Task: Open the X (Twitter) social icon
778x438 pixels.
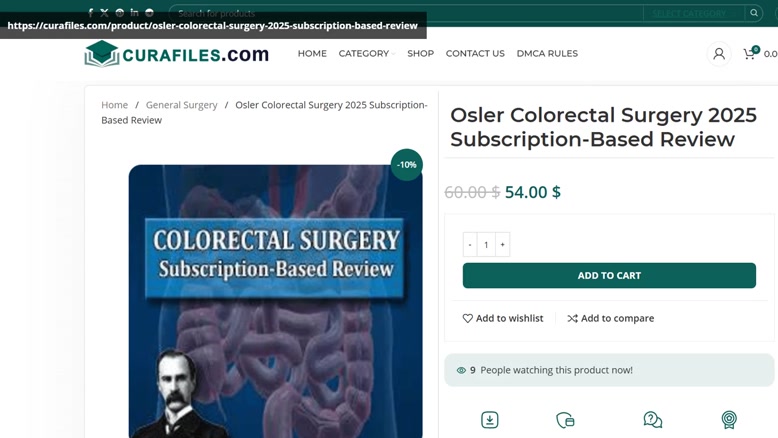Action: [x=104, y=13]
